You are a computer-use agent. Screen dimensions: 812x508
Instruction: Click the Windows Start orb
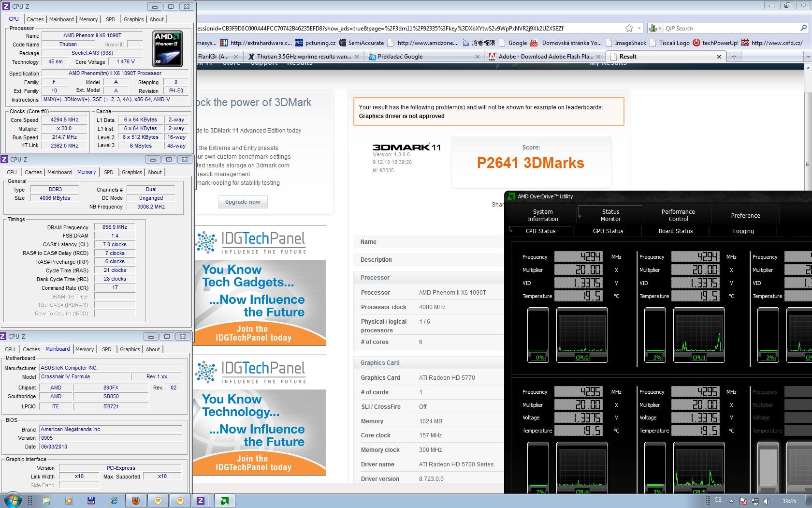pyautogui.click(x=13, y=500)
